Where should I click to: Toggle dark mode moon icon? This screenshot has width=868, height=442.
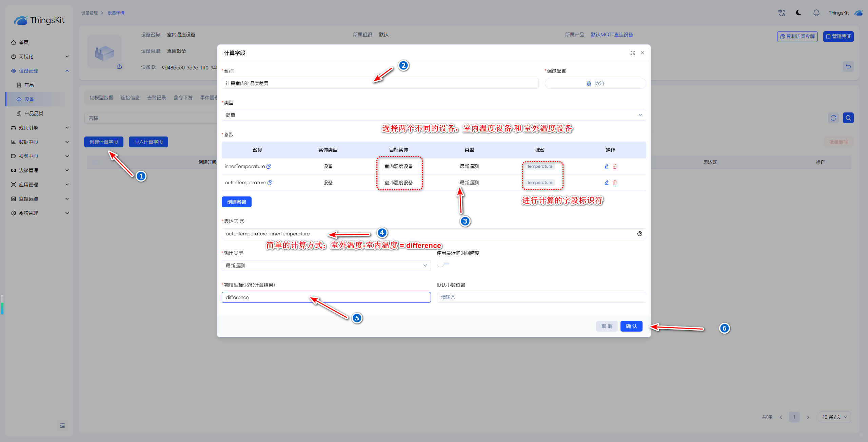(798, 13)
